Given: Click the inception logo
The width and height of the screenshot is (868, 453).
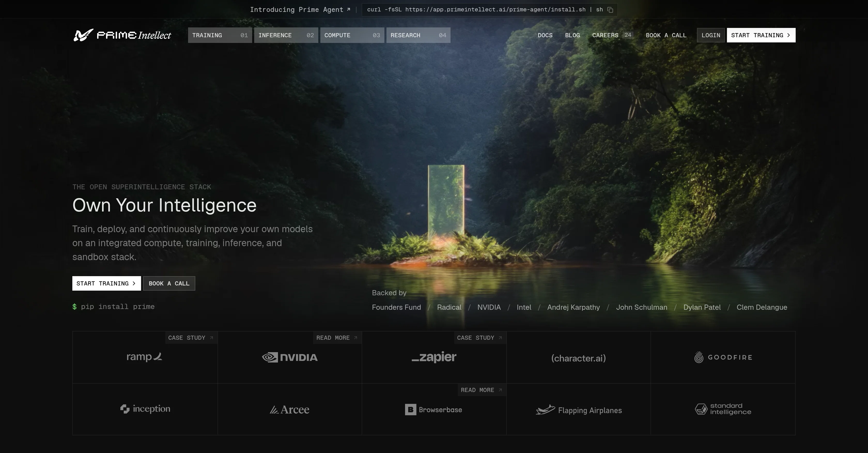Looking at the screenshot, I should [145, 409].
